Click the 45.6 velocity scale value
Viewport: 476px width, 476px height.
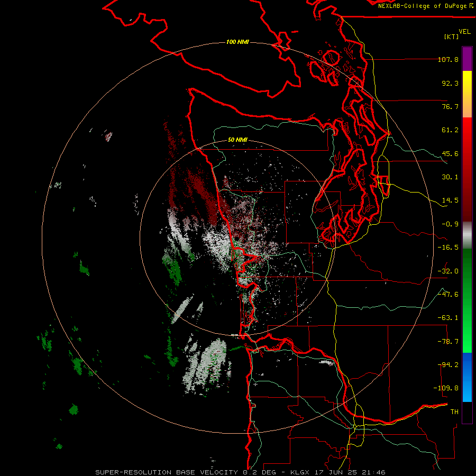click(x=450, y=153)
